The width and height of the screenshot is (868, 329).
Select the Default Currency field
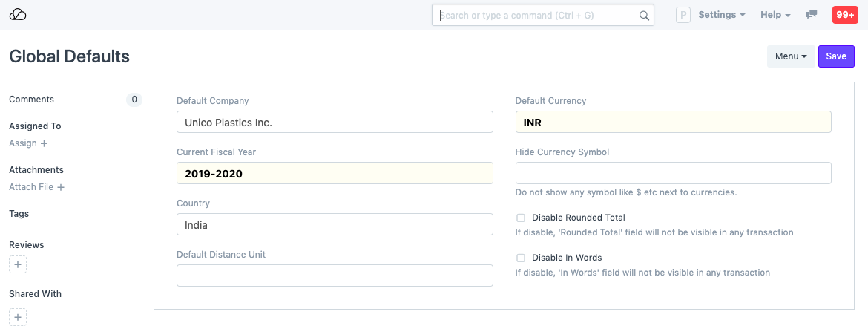pos(673,122)
